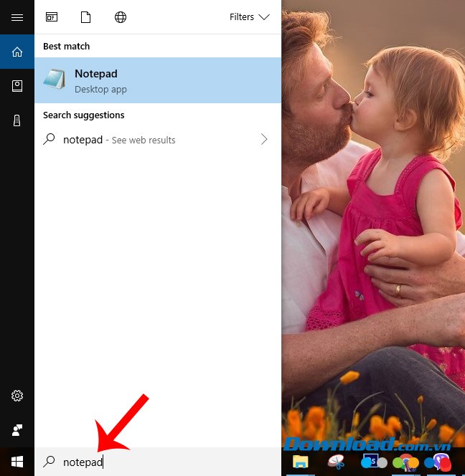This screenshot has height=476, width=465.
Task: Open the hamburger menu in the search sidebar
Action: click(17, 17)
